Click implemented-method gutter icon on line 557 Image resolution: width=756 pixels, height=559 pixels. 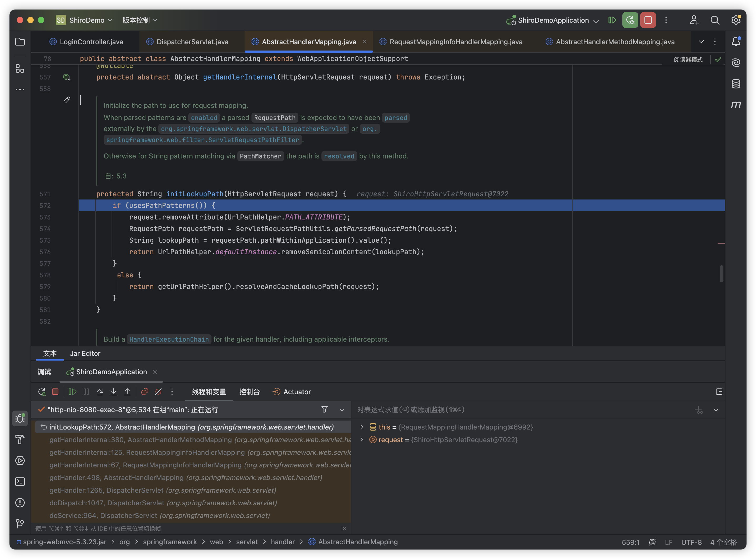pos(67,77)
